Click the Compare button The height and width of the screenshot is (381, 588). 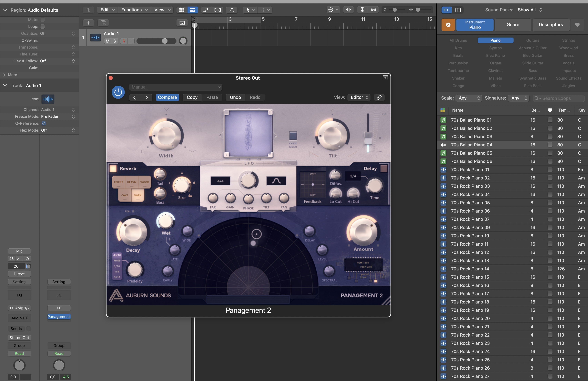[x=167, y=97]
